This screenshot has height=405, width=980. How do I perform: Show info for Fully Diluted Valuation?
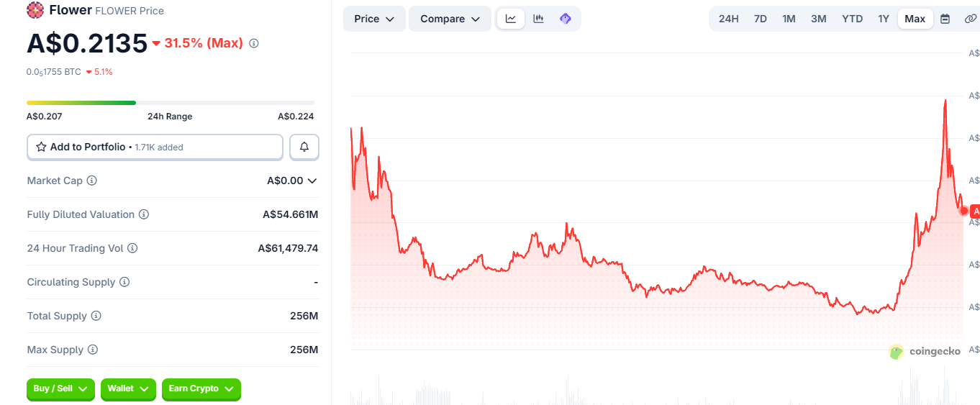(144, 214)
